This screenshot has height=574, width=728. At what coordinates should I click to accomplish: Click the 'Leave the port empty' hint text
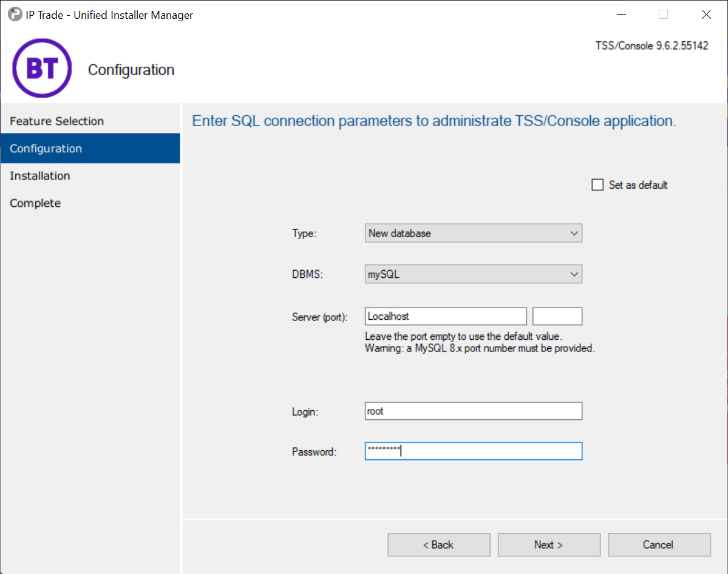463,336
